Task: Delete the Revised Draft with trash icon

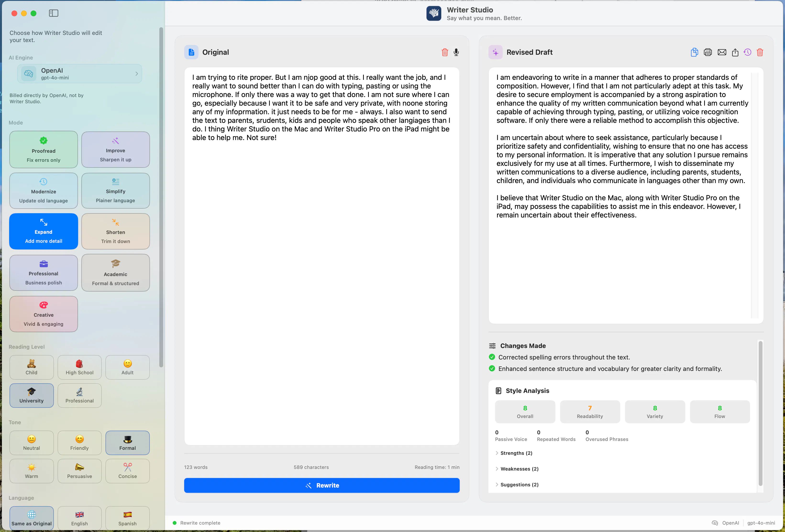Action: [x=760, y=52]
